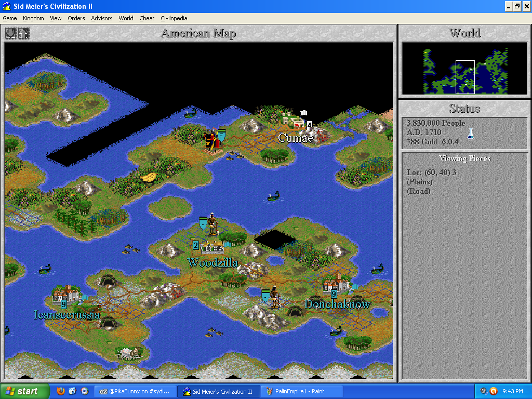
Task: Open the Kingdom menu
Action: pos(33,18)
